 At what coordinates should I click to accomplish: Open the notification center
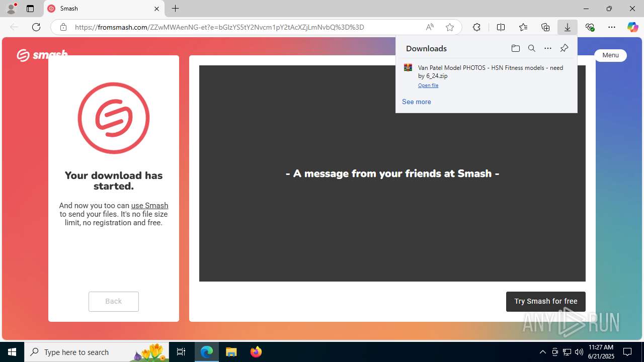point(628,352)
